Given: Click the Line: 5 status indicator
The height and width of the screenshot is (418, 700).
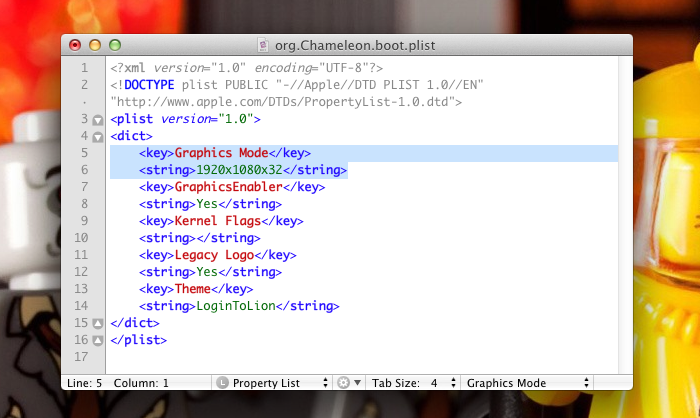Looking at the screenshot, I should pos(84,383).
